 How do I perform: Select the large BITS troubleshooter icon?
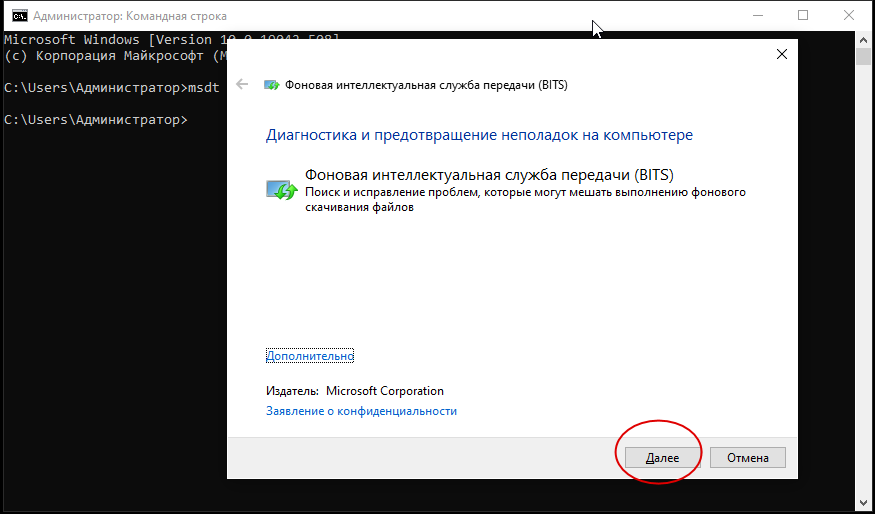281,188
